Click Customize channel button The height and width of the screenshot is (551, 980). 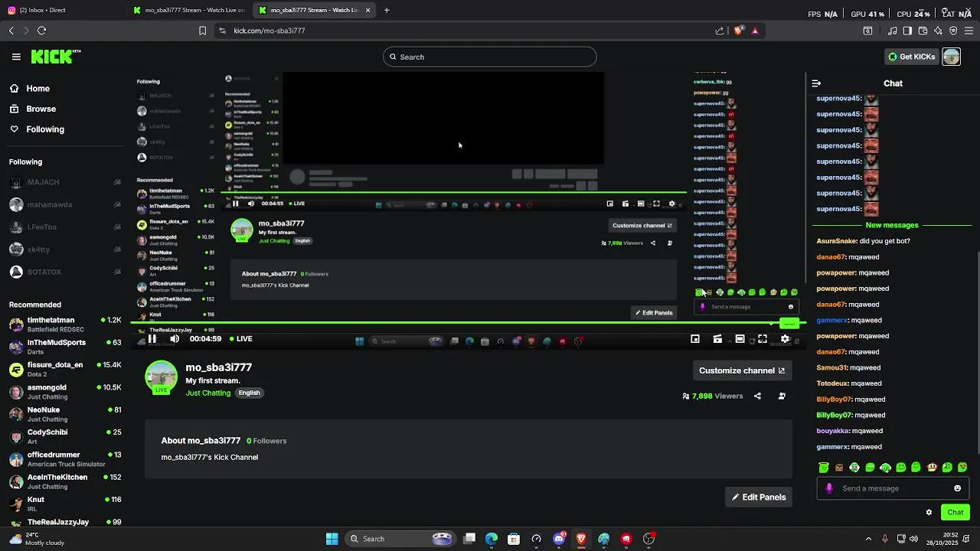(x=742, y=370)
